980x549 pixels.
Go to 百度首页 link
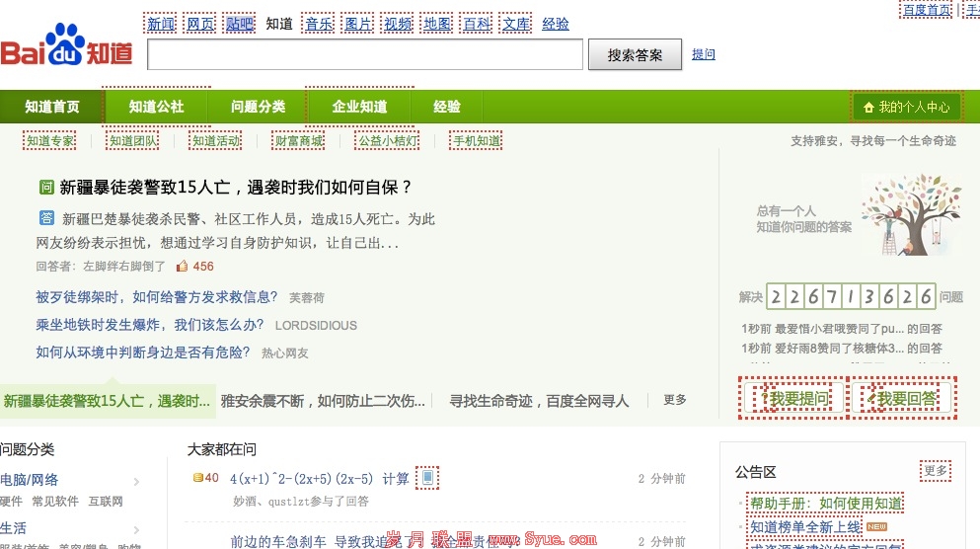point(927,10)
